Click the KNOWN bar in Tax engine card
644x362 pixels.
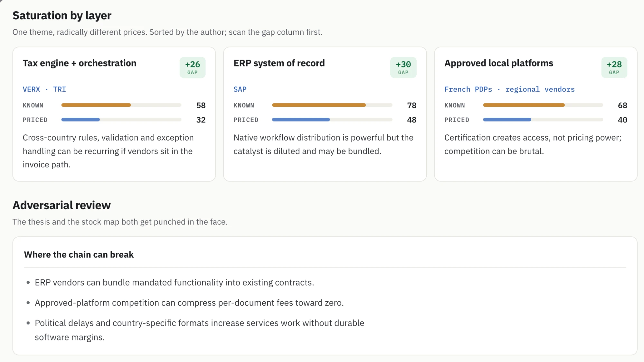tap(121, 105)
